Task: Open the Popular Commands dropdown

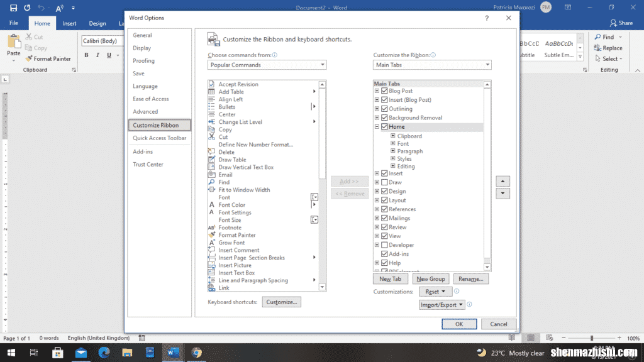Action: coord(267,65)
